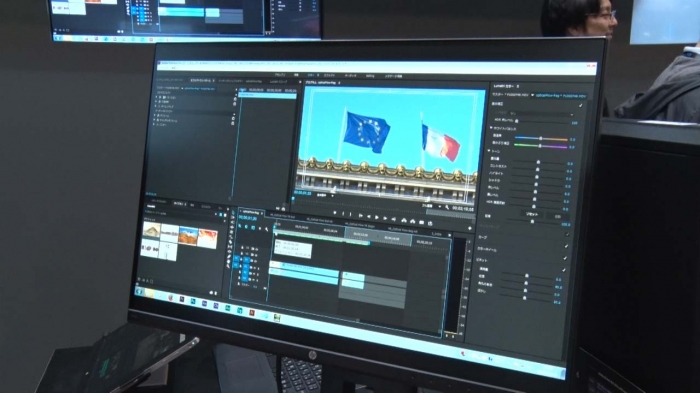The image size is (700, 393).
Task: Click the Step Forward one frame icon
Action: [x=385, y=218]
